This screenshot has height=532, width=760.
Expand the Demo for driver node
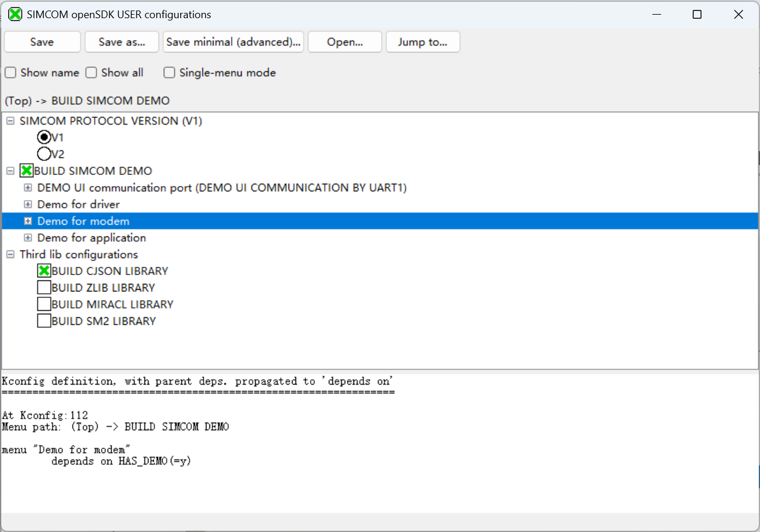click(x=27, y=204)
